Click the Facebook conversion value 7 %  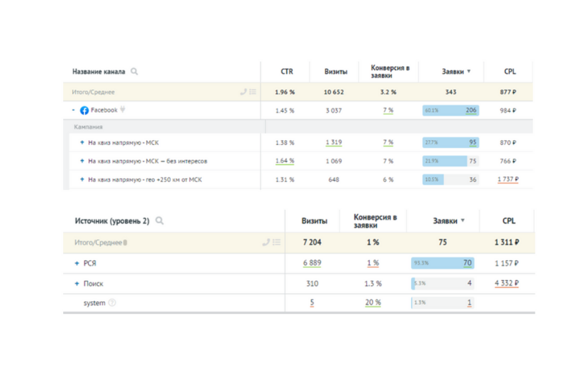(388, 110)
